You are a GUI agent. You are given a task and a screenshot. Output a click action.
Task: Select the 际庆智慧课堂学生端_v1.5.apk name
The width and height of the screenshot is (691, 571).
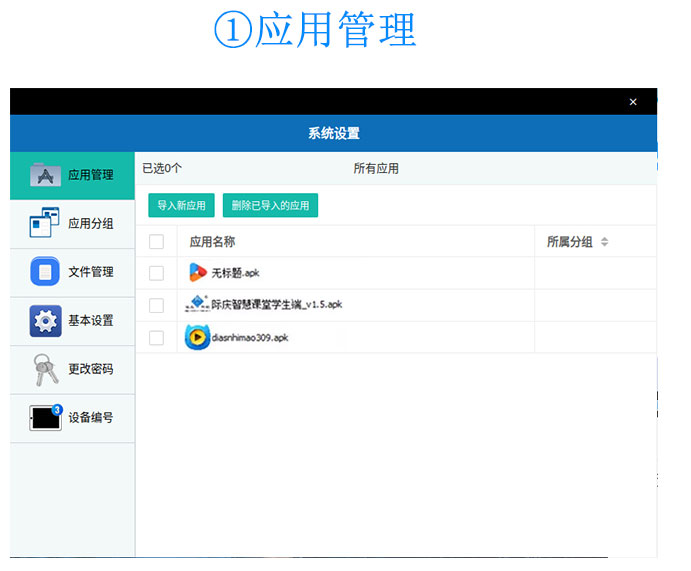click(277, 304)
